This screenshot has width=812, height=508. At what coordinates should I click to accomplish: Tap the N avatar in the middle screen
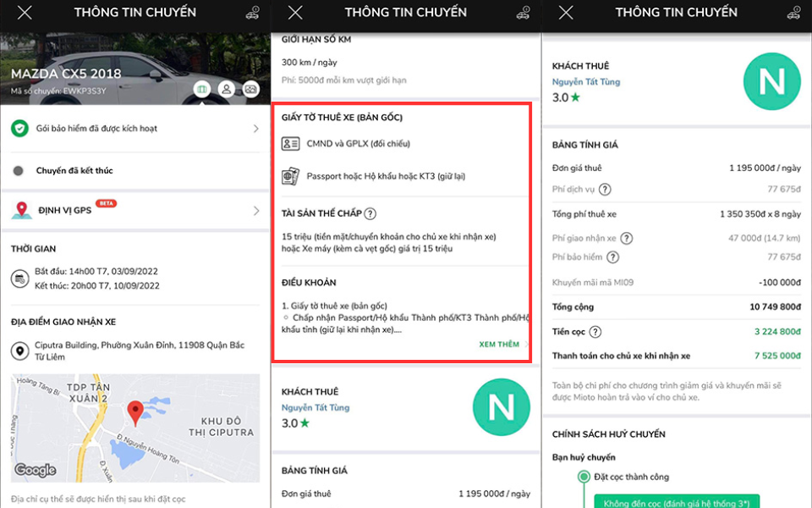coord(502,407)
